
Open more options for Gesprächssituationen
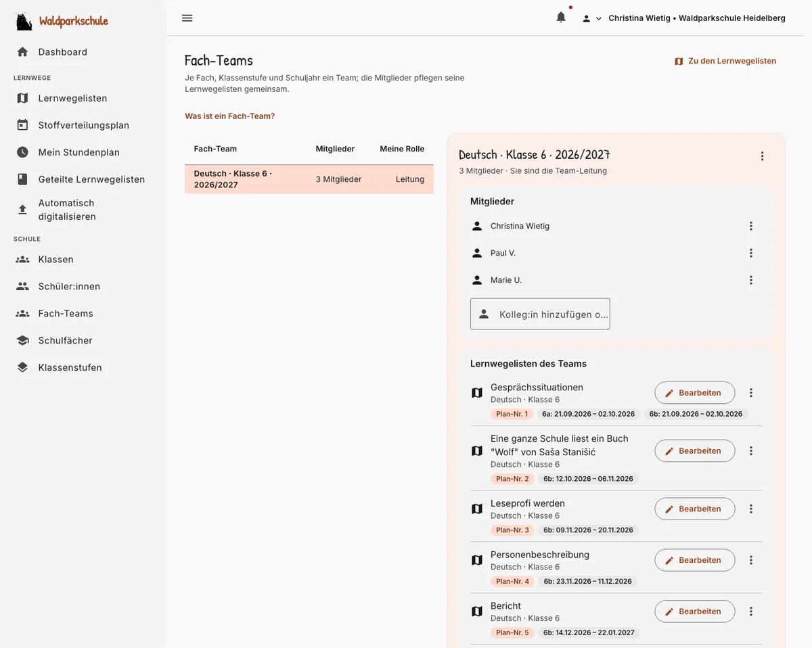pos(750,393)
